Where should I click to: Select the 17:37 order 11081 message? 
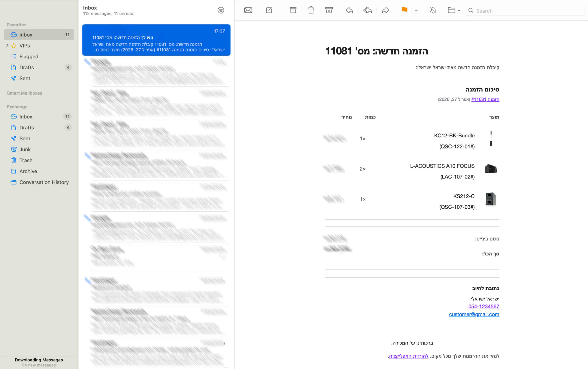point(156,40)
